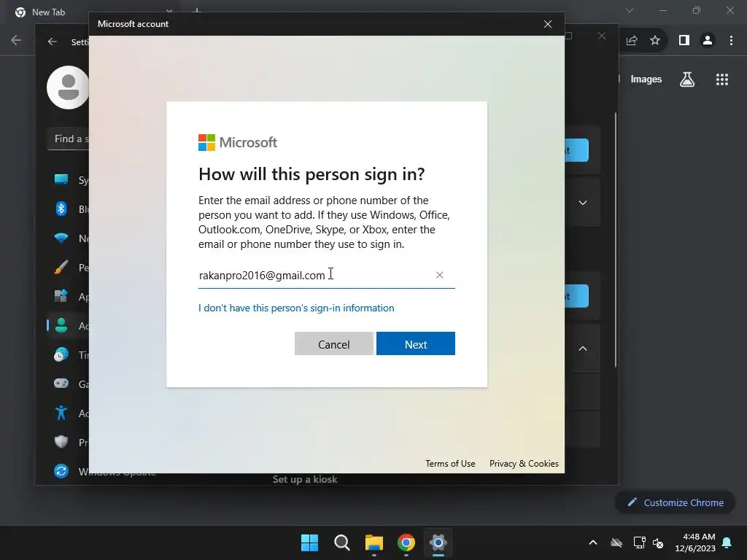Select the Accounts person icon in Settings
The image size is (747, 560).
coord(61,325)
